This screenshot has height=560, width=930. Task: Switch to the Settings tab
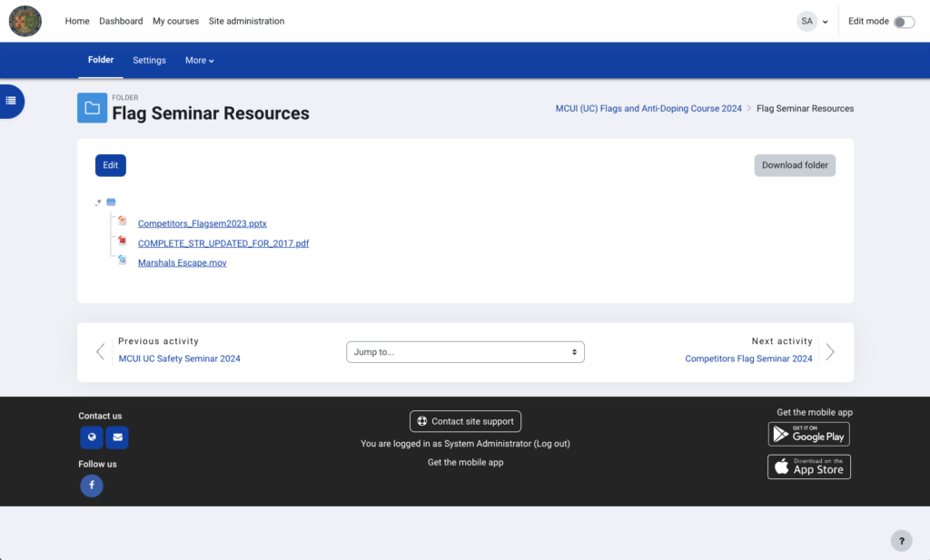pos(149,60)
